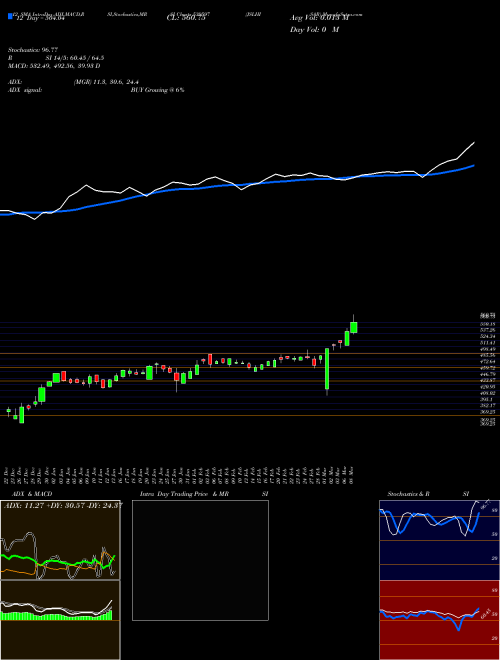Click the 'CL: 560.75' closing price value

[x=186, y=18]
